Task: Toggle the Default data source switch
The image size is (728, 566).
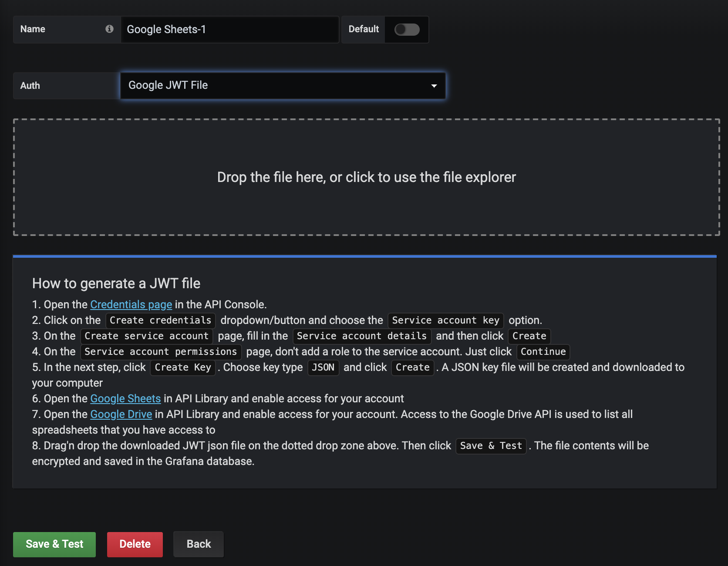Action: click(x=407, y=29)
